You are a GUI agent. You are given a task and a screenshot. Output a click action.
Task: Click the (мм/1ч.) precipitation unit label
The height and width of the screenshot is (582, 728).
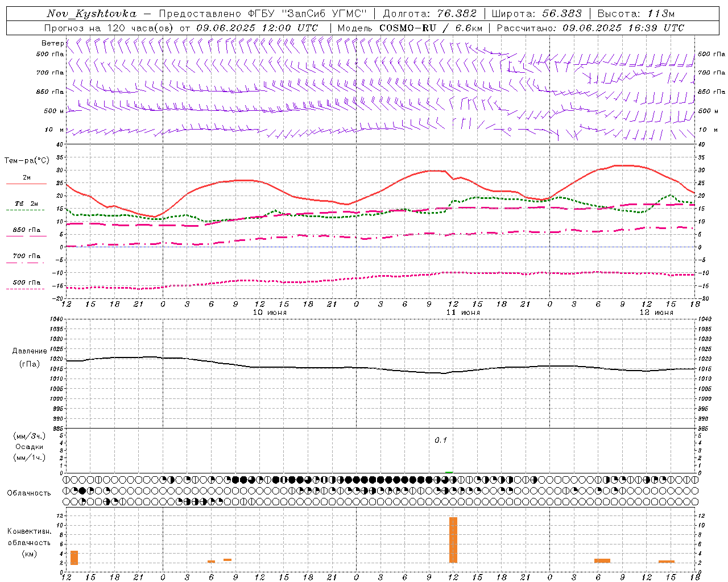(x=30, y=458)
